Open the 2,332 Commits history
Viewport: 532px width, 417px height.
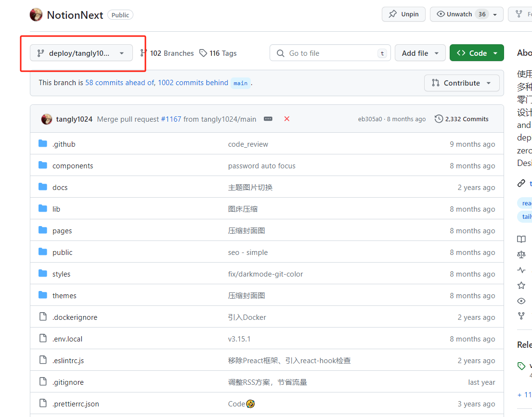pos(461,119)
